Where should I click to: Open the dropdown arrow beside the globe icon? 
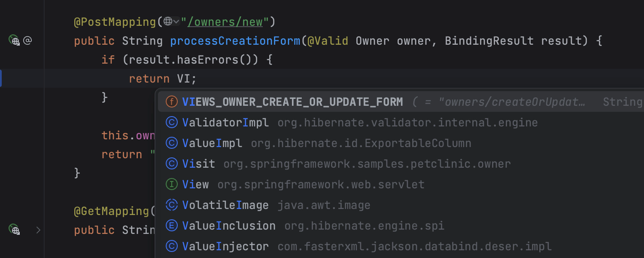176,21
